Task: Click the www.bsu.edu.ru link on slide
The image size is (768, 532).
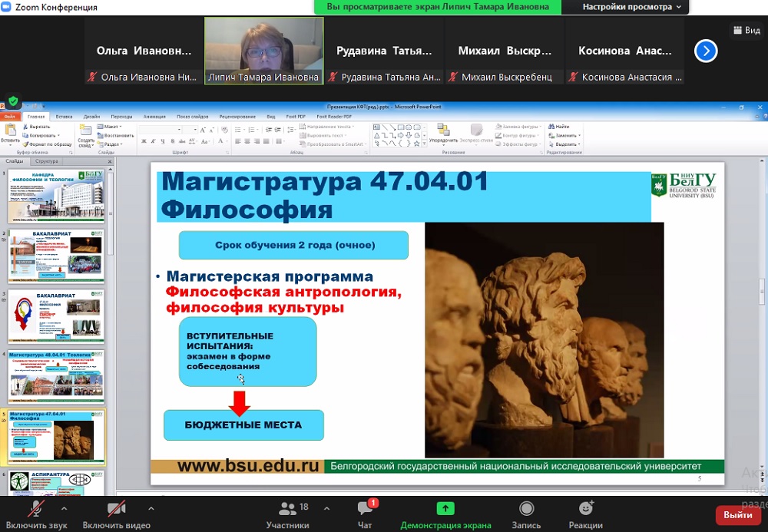Action: (248, 466)
